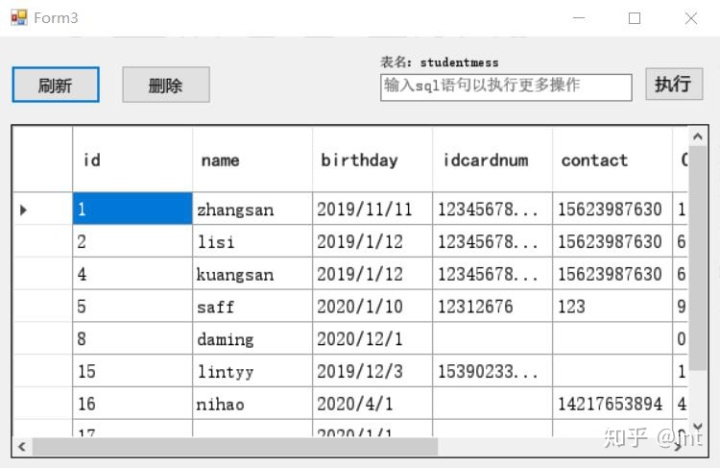720x468 pixels.
Task: Maximize the Form3 window
Action: (x=635, y=18)
